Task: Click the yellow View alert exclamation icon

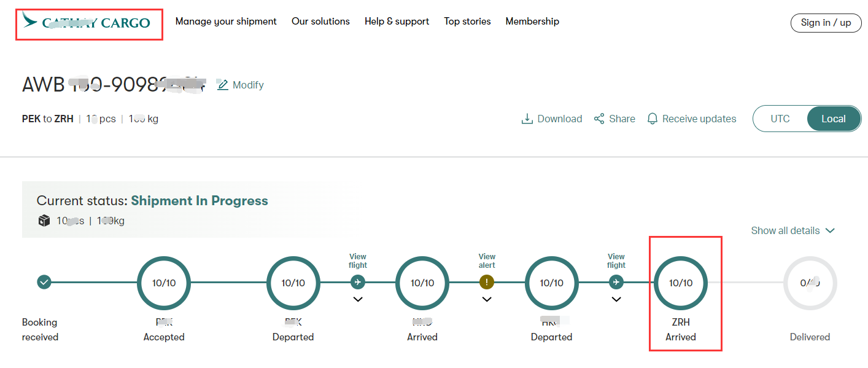Action: click(x=487, y=282)
